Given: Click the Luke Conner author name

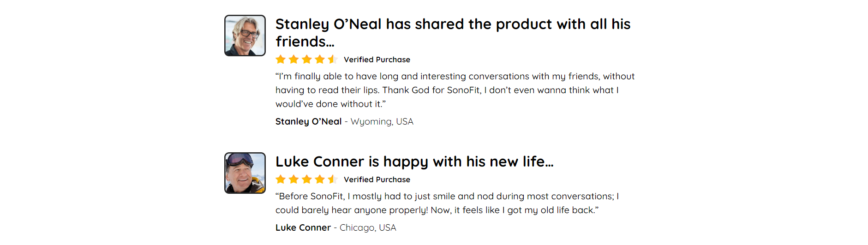Looking at the screenshot, I should (x=303, y=227).
